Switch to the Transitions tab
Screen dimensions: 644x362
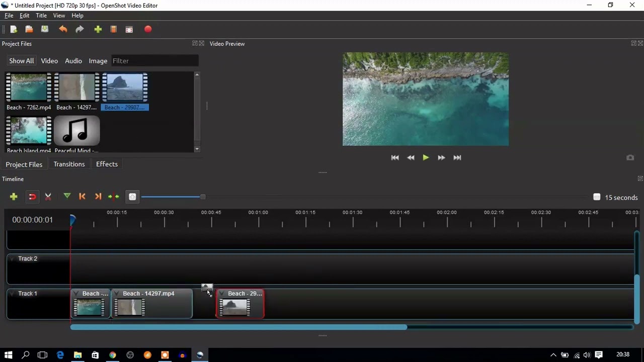[x=69, y=164]
